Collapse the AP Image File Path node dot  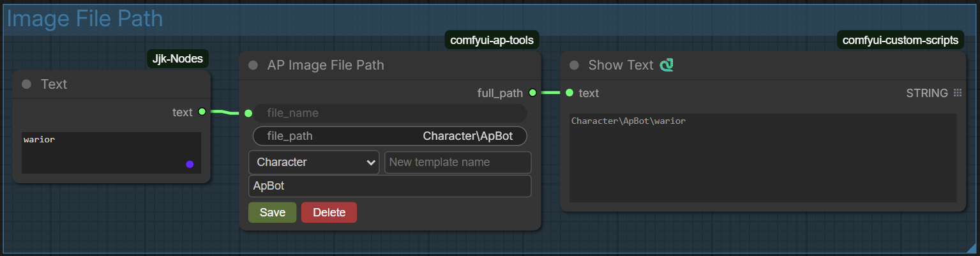click(253, 65)
